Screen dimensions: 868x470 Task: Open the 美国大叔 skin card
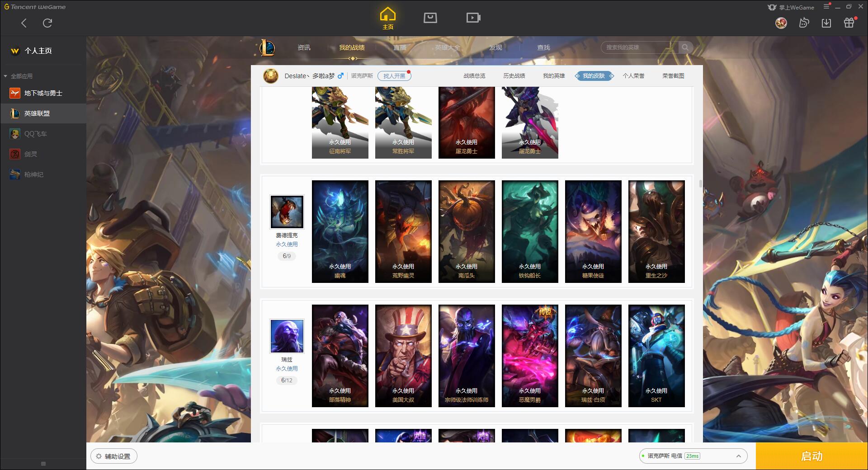point(403,356)
